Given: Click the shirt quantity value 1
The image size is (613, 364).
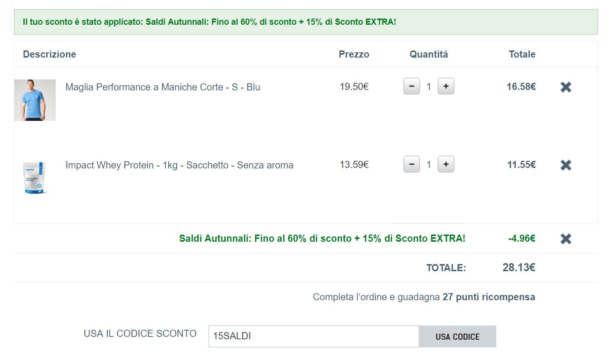Looking at the screenshot, I should click(x=429, y=87).
